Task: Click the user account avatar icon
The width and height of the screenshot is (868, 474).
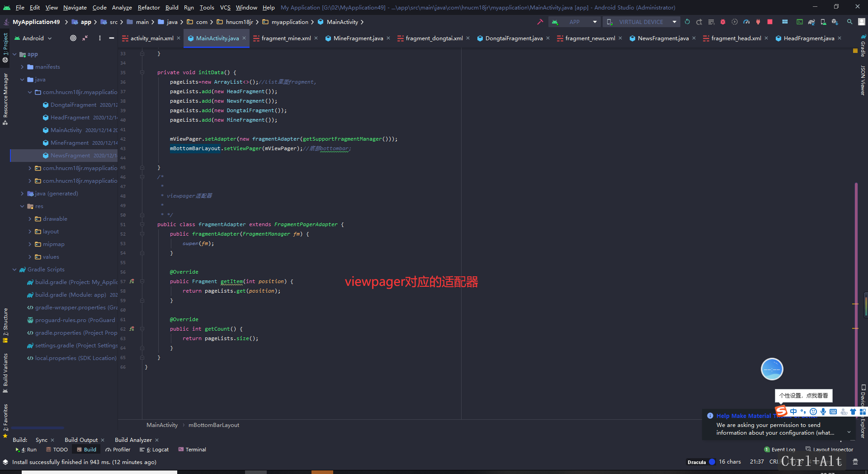Action: pyautogui.click(x=862, y=22)
